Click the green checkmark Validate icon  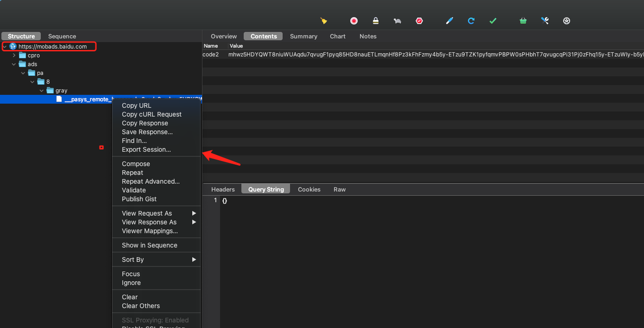click(493, 21)
